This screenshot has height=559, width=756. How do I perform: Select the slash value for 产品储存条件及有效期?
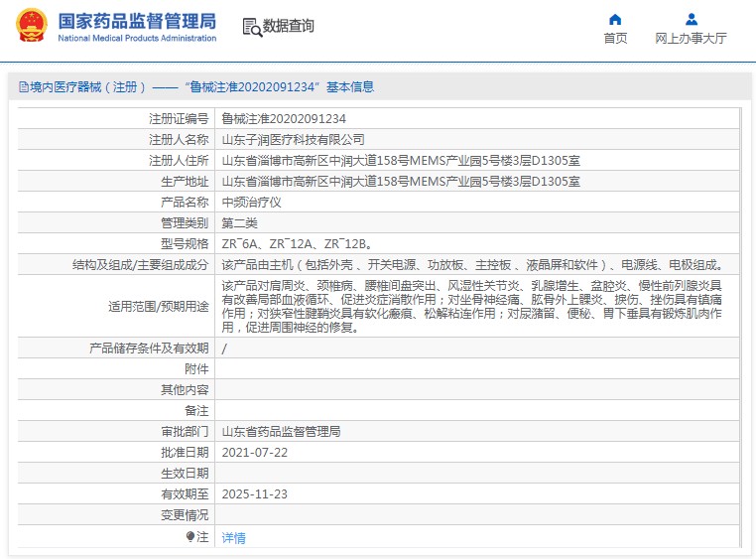coord(224,349)
